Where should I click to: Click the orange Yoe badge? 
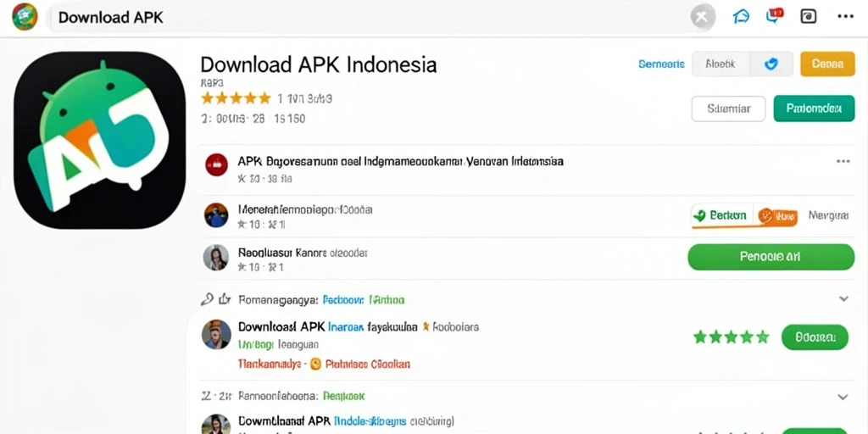point(777,216)
